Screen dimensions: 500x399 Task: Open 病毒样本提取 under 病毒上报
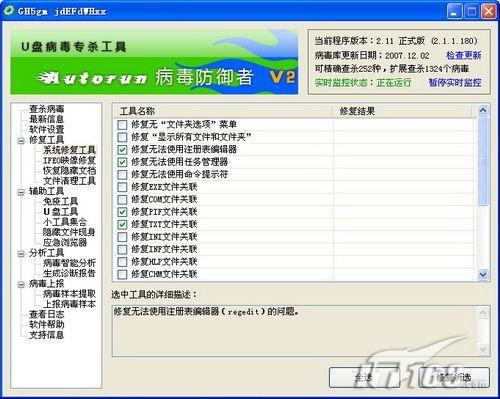point(69,294)
